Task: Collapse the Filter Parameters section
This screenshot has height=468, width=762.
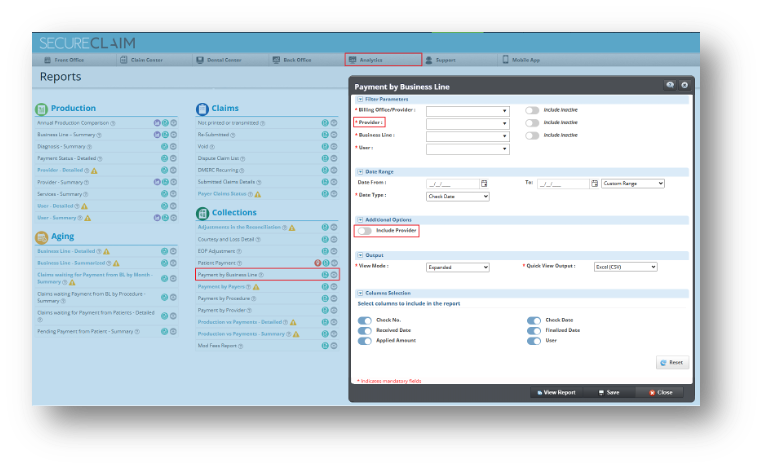Action: coord(359,99)
